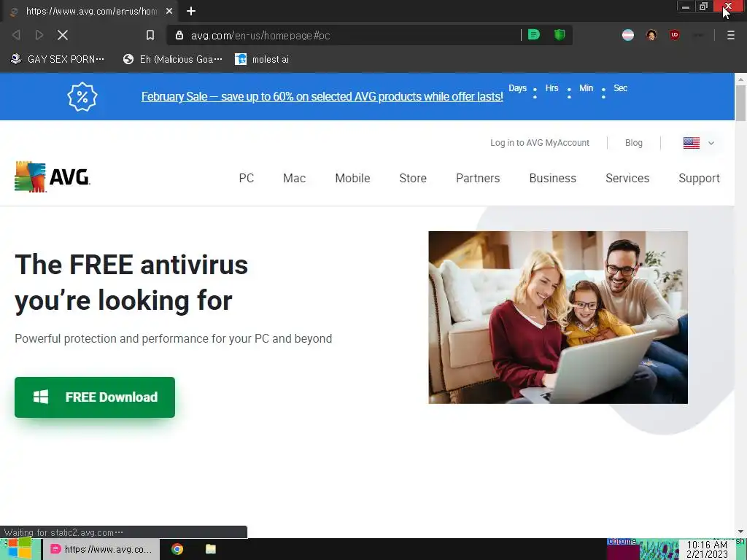Select the avg.com browser tab
Viewport: 747px width, 560px height.
[x=90, y=11]
